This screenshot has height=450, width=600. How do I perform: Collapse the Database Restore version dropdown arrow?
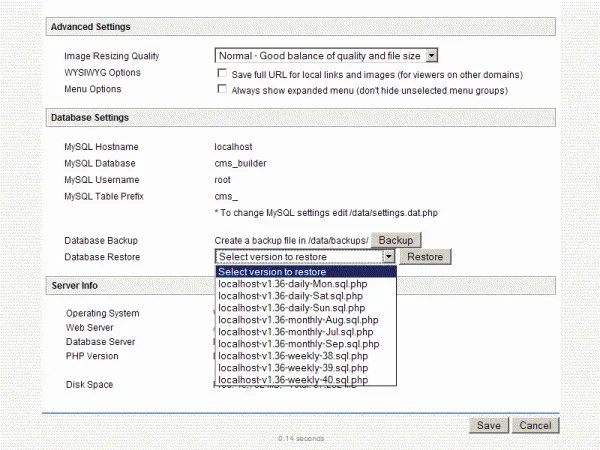coord(389,257)
